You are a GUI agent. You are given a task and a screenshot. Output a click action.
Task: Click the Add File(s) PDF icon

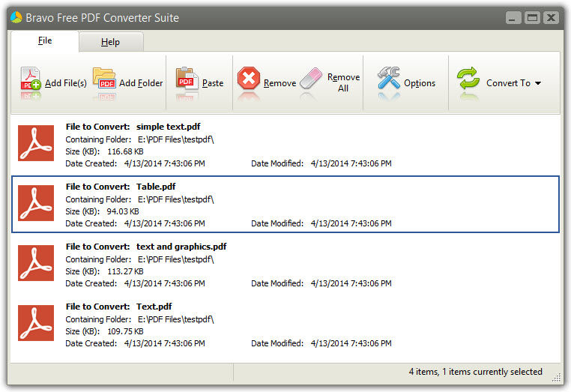[31, 79]
